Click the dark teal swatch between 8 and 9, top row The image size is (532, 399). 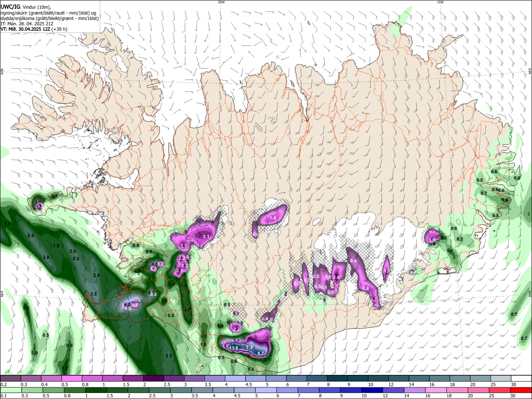tap(337, 379)
